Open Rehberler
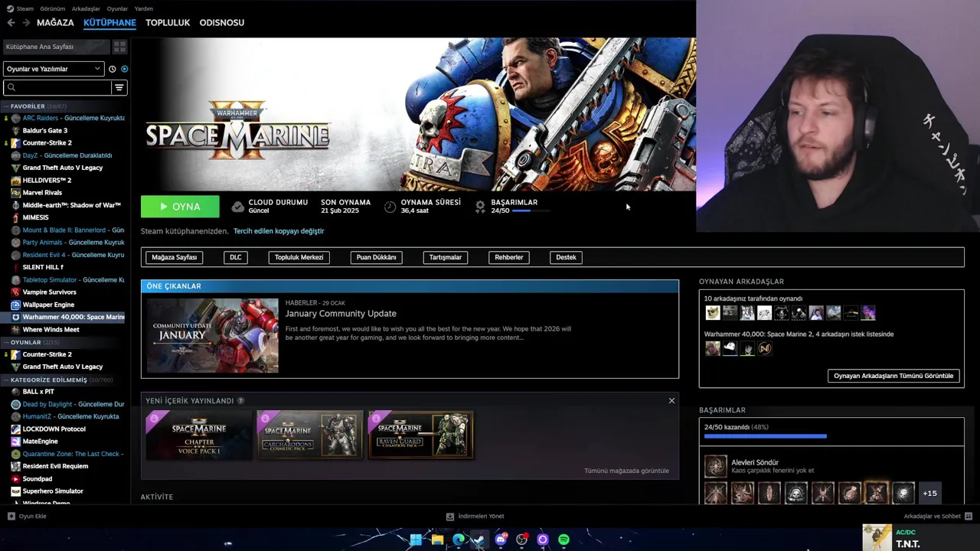Image resolution: width=980 pixels, height=551 pixels. (508, 257)
